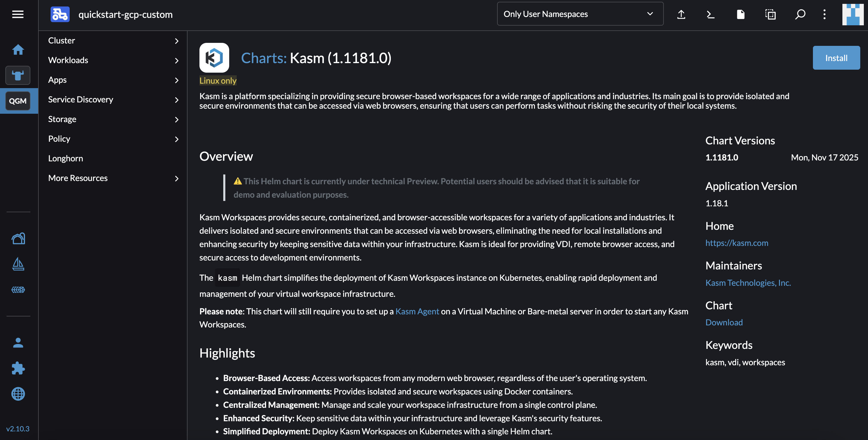The image size is (868, 440).
Task: Copy KubeConfig to clipboard icon
Action: pyautogui.click(x=770, y=14)
